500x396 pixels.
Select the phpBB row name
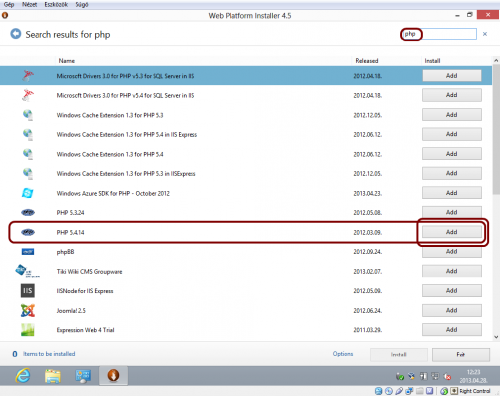65,252
